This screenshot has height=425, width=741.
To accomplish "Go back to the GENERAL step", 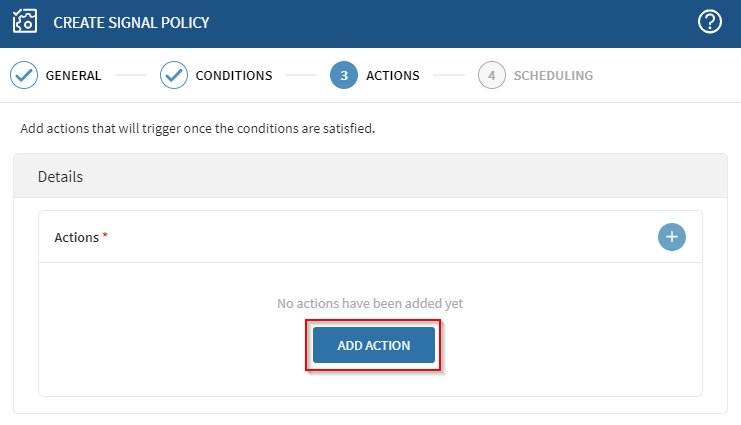I will pyautogui.click(x=73, y=75).
